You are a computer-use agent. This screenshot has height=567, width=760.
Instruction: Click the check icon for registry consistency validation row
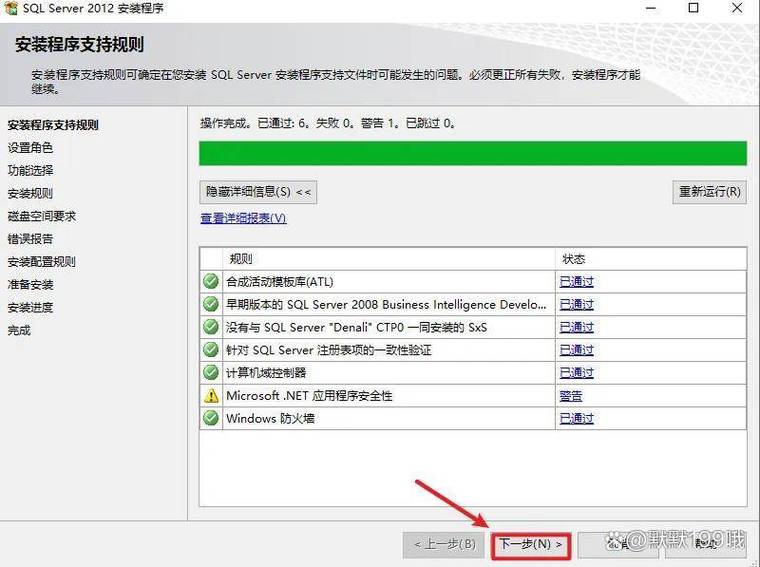tap(210, 349)
